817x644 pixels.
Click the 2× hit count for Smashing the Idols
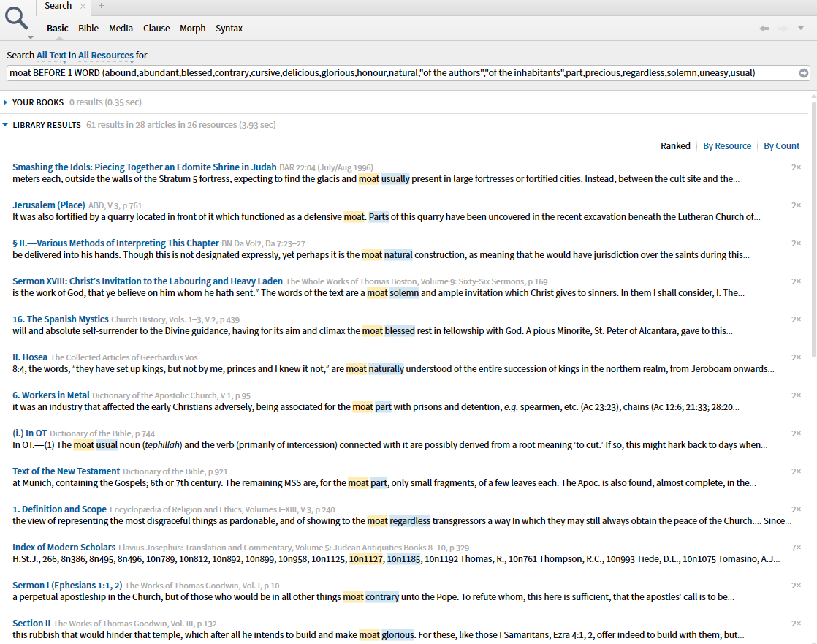[x=796, y=167]
